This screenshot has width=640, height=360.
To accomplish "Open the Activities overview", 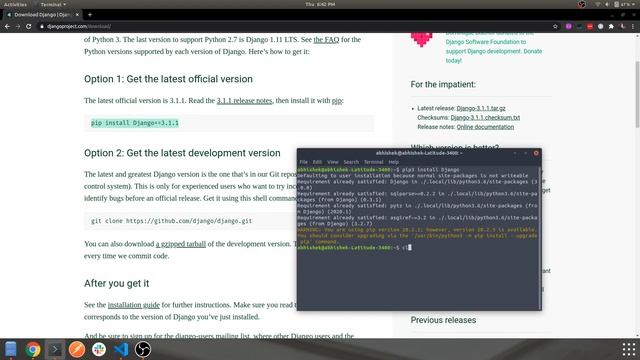I will (15, 4).
